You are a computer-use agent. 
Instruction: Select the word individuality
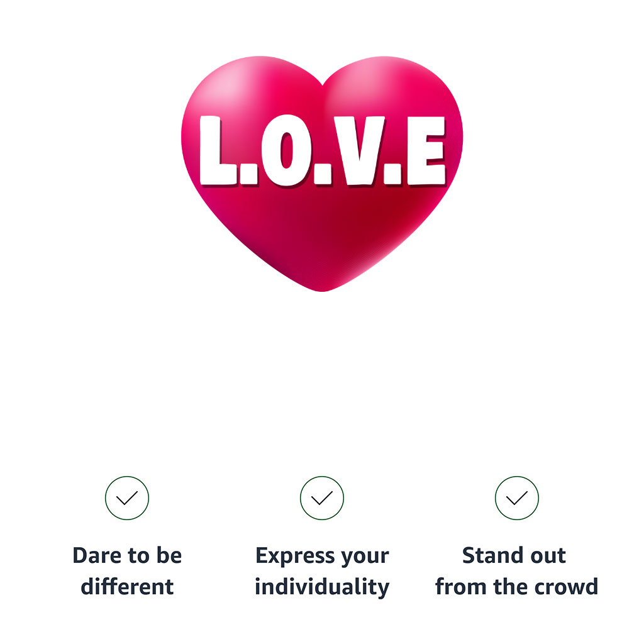[322, 587]
